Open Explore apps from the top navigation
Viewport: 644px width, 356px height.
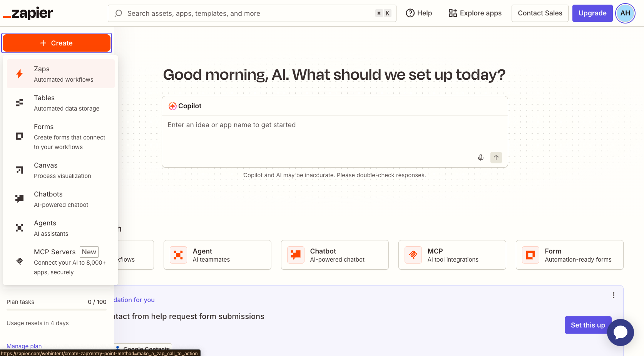475,13
